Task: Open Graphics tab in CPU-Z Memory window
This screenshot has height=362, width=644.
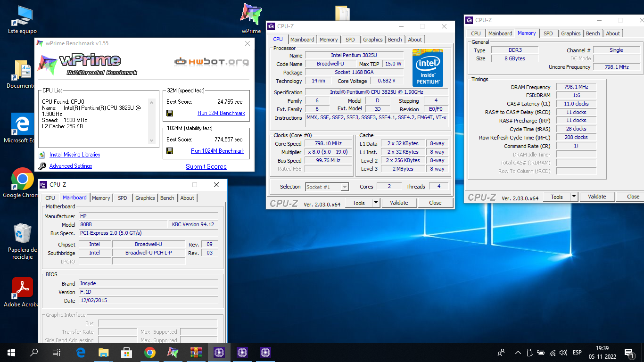Action: pos(570,33)
